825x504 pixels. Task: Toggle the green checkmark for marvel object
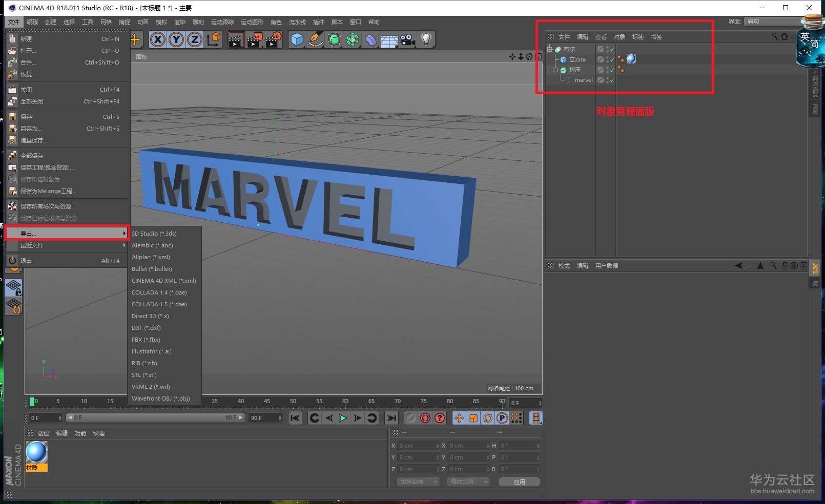click(x=612, y=80)
